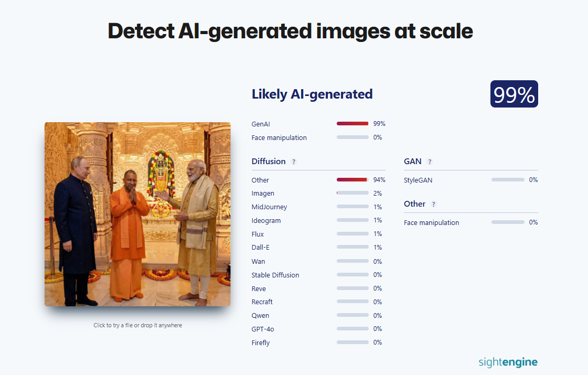Screen dimensions: 588x375
Task: Click the Diffusion section heading
Action: pos(269,162)
